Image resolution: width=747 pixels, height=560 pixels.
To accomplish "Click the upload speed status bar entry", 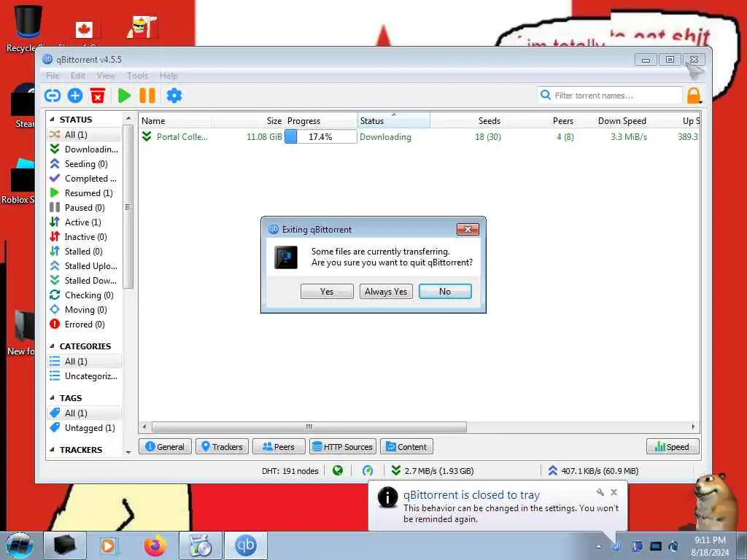I will [593, 471].
